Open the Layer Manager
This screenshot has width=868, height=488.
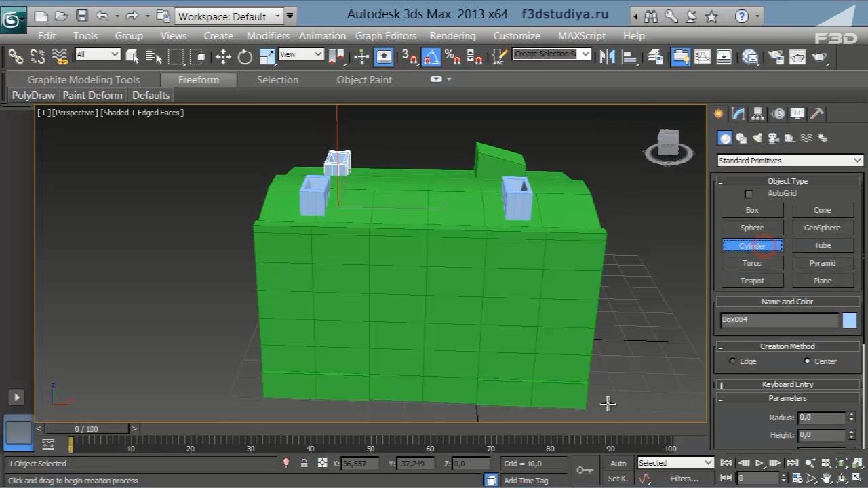pyautogui.click(x=655, y=57)
